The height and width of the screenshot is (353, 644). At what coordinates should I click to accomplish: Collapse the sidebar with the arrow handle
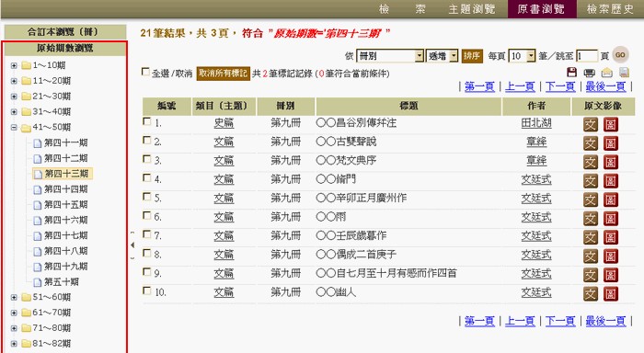pyautogui.click(x=132, y=245)
